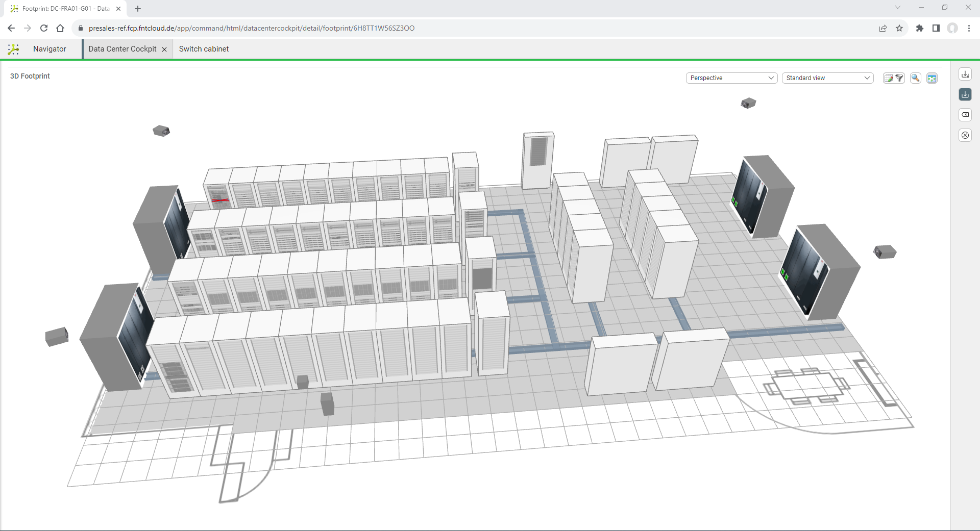This screenshot has height=531, width=980.
Task: Toggle the highlighted download sidebar button
Action: coord(965,94)
